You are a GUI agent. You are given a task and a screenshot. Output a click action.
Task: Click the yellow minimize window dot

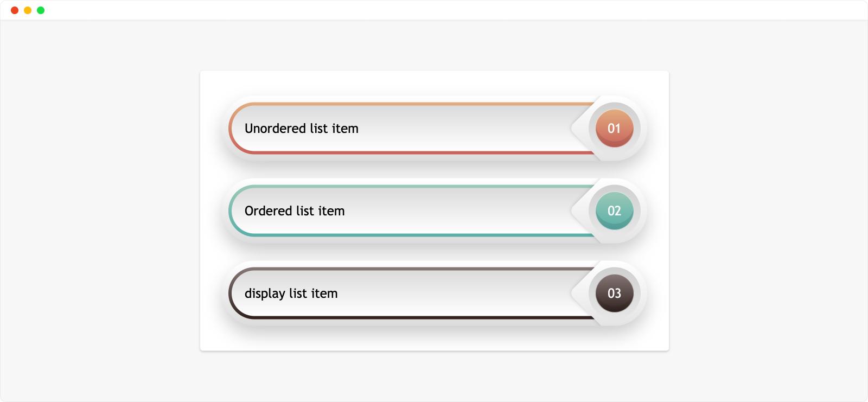pyautogui.click(x=28, y=10)
